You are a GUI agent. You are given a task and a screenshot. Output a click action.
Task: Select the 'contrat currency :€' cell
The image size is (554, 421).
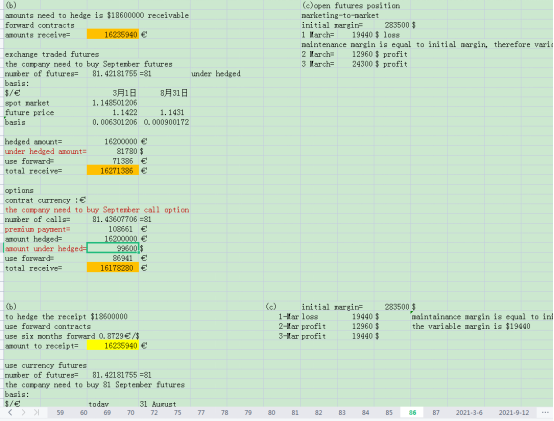[45, 200]
